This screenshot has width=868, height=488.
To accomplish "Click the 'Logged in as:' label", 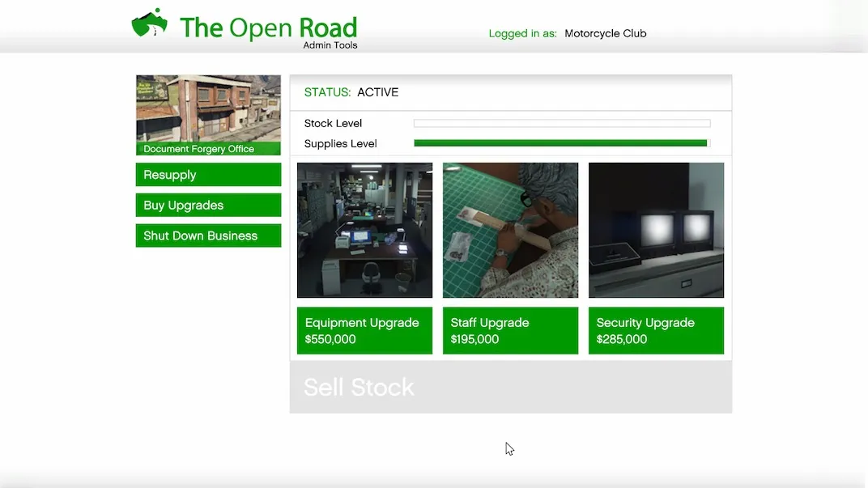I will 522,34.
